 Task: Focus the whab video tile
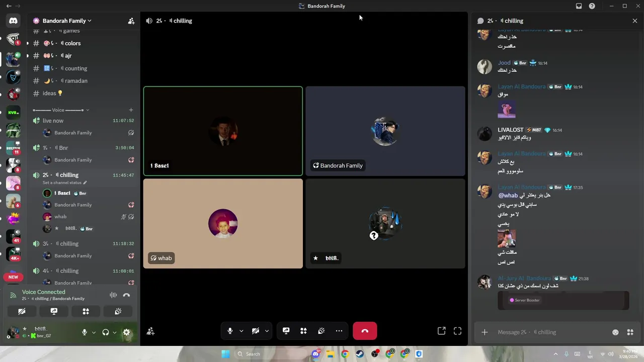tap(223, 224)
